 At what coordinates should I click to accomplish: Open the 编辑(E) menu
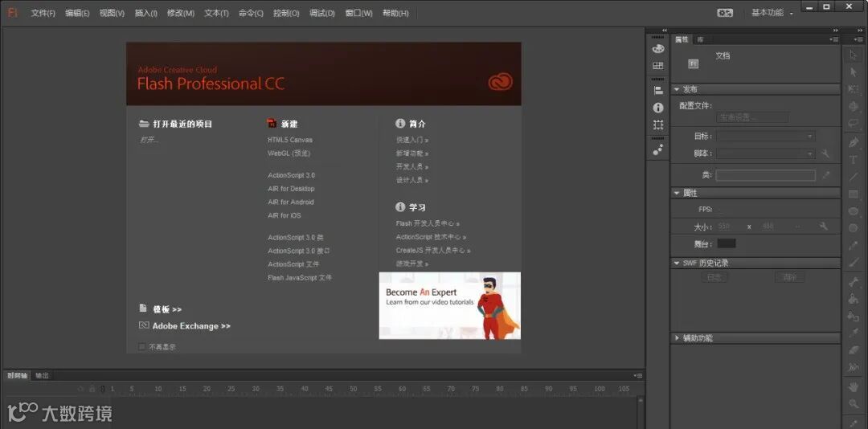[77, 14]
